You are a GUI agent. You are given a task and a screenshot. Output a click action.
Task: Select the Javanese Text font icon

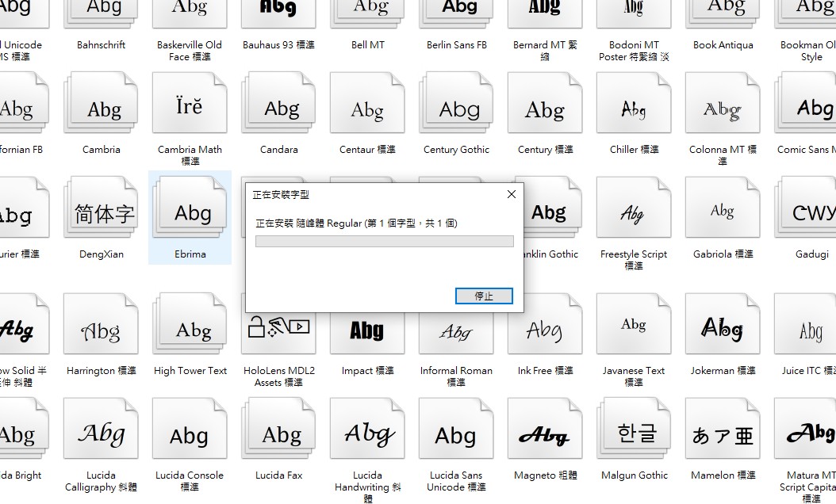[x=634, y=323]
